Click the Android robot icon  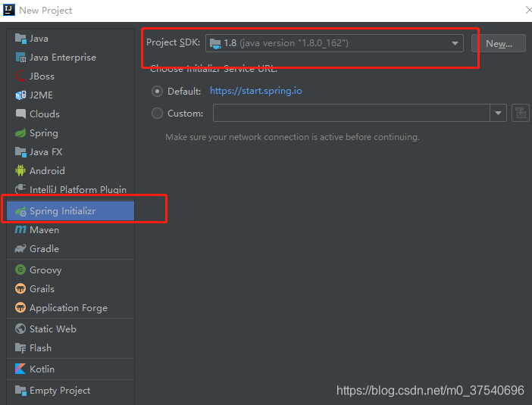[20, 170]
